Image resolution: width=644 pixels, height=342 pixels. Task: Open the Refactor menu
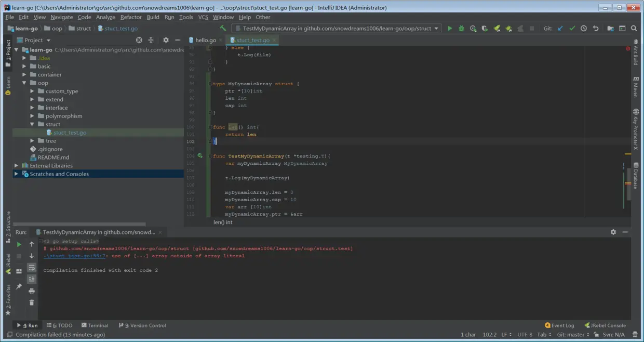click(131, 17)
